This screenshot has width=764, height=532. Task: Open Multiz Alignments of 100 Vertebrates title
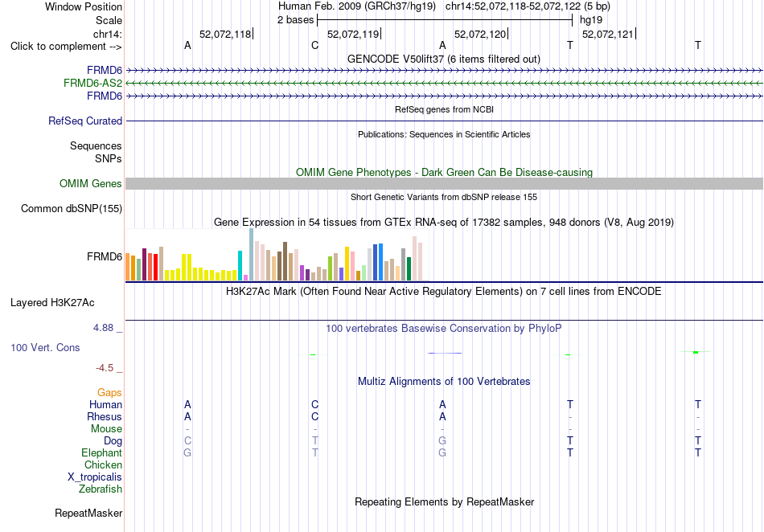pyautogui.click(x=444, y=381)
